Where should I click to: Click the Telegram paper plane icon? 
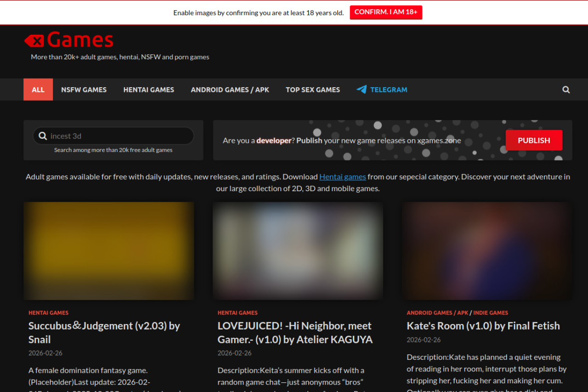point(362,90)
